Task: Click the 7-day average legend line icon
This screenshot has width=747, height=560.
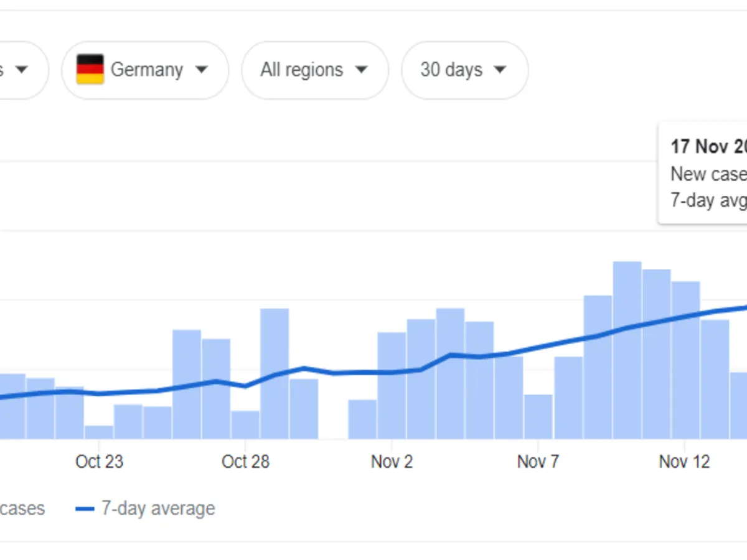Action: 85,509
